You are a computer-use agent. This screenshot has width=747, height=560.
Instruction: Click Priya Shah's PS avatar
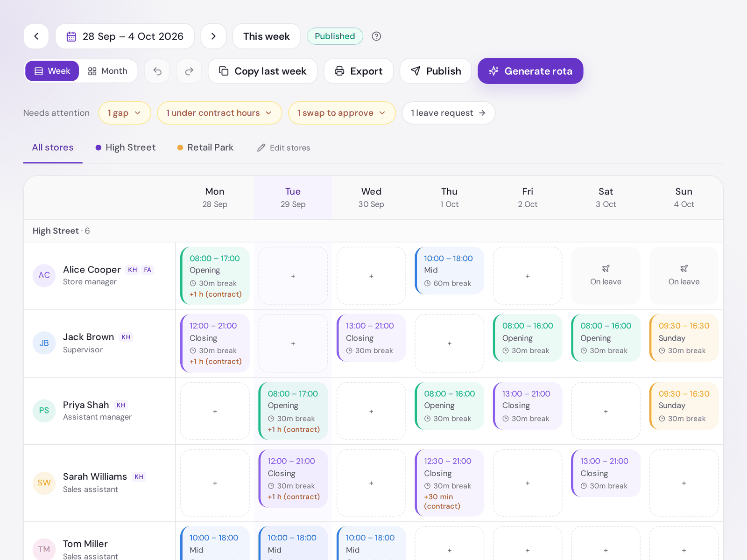[x=44, y=411]
